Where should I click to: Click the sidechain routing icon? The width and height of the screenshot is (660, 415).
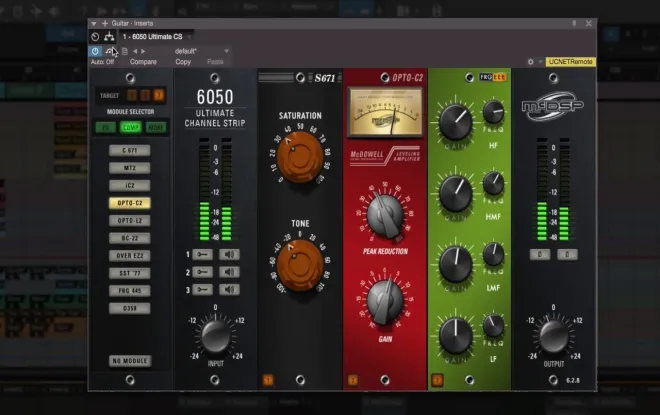pos(109,37)
